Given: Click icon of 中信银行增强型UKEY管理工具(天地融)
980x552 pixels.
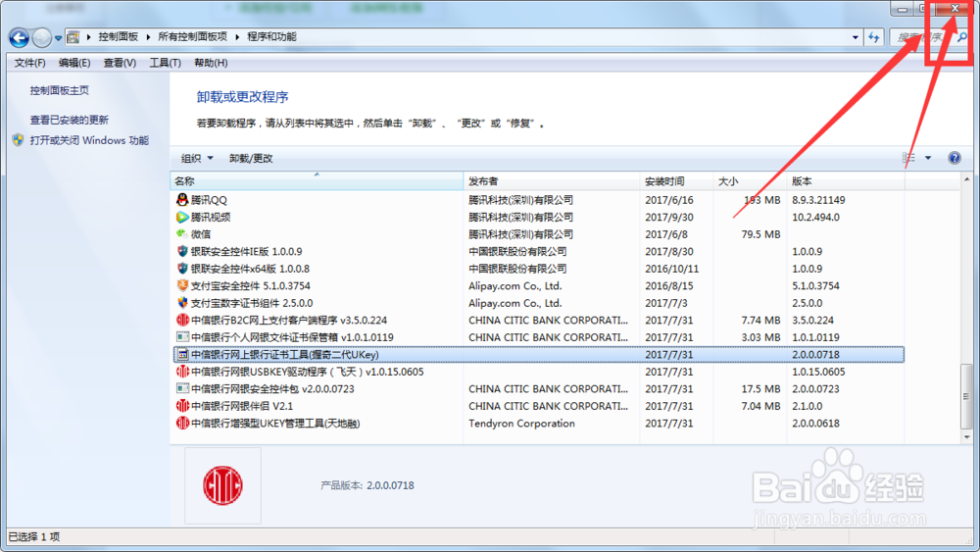Looking at the screenshot, I should coord(182,424).
